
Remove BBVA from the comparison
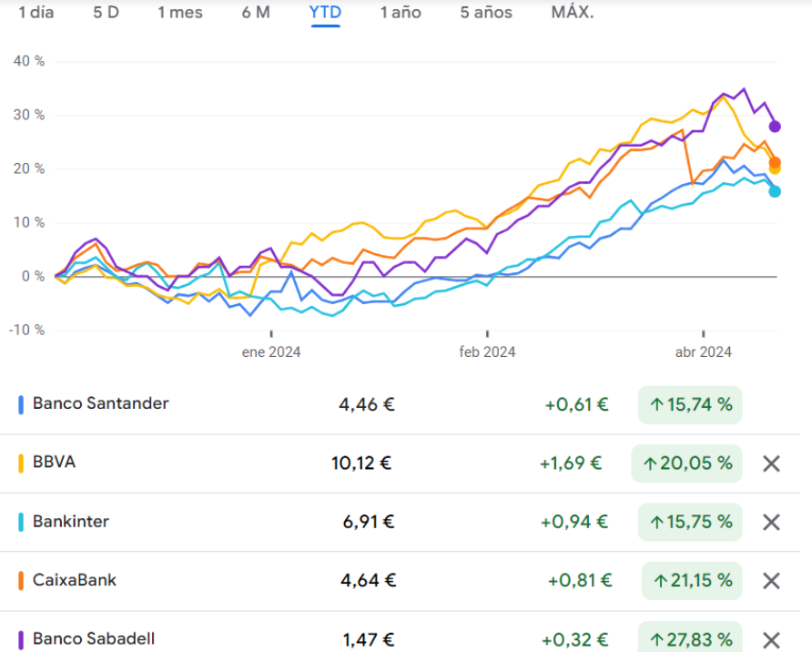pyautogui.click(x=771, y=464)
